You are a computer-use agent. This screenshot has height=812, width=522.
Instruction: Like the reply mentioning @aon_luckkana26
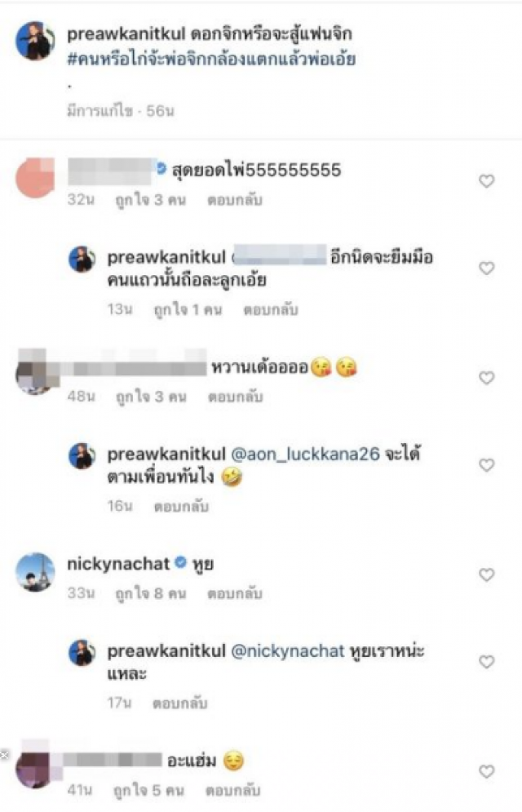click(486, 464)
